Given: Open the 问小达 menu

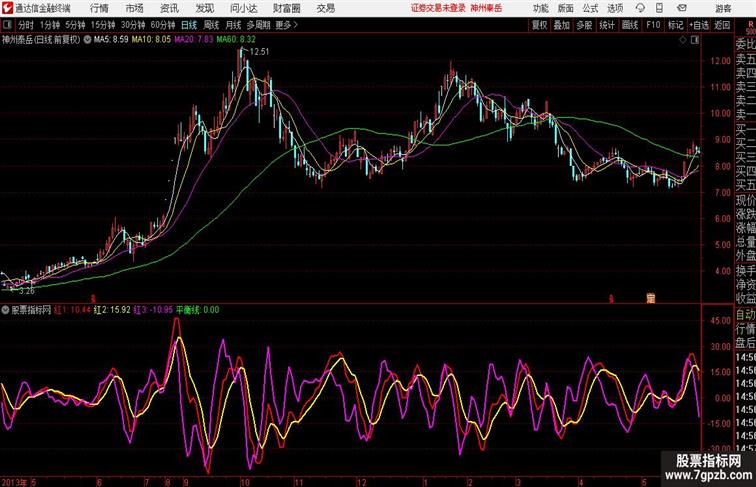Looking at the screenshot, I should click(243, 8).
